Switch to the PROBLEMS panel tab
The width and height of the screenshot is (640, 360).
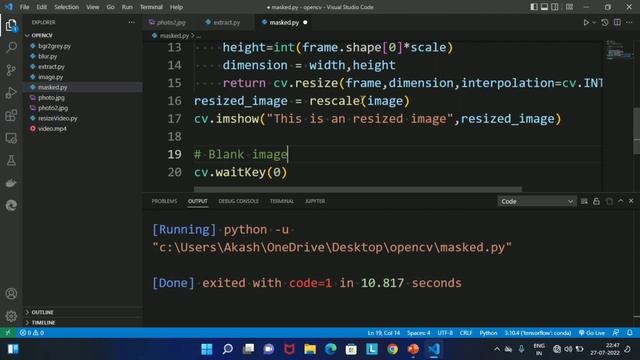point(164,201)
